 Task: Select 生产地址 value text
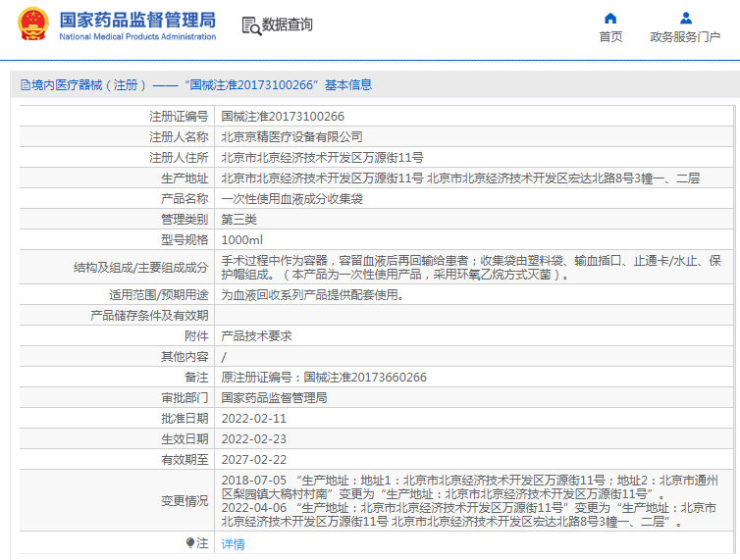(460, 178)
